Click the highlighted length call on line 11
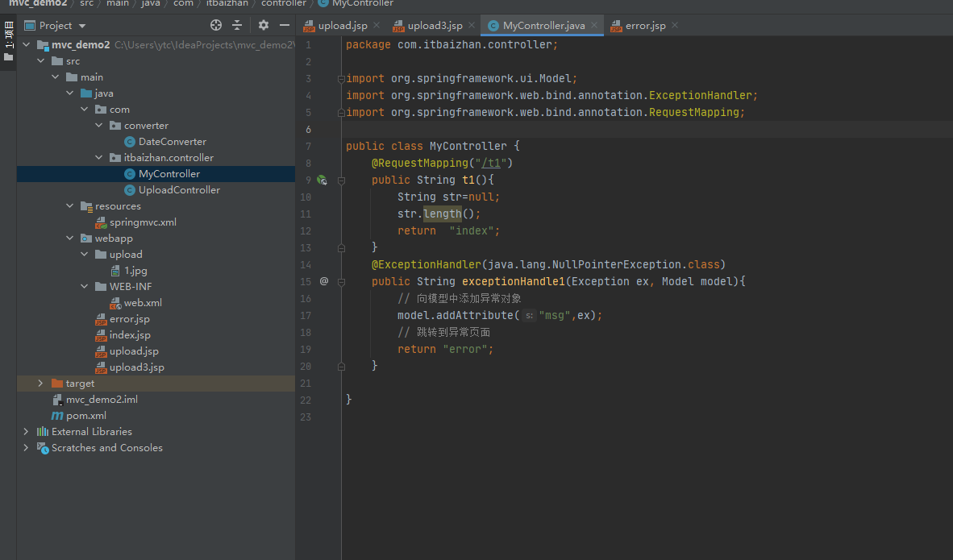The image size is (953, 560). [443, 214]
